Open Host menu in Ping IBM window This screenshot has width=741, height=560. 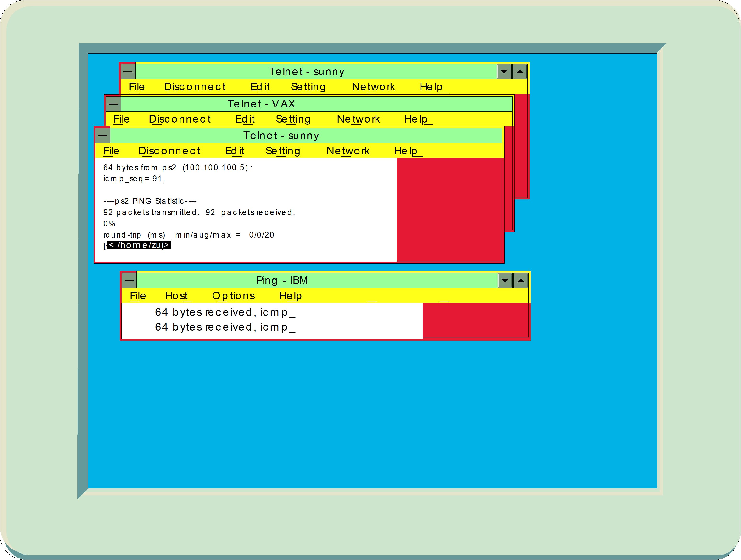(x=176, y=296)
